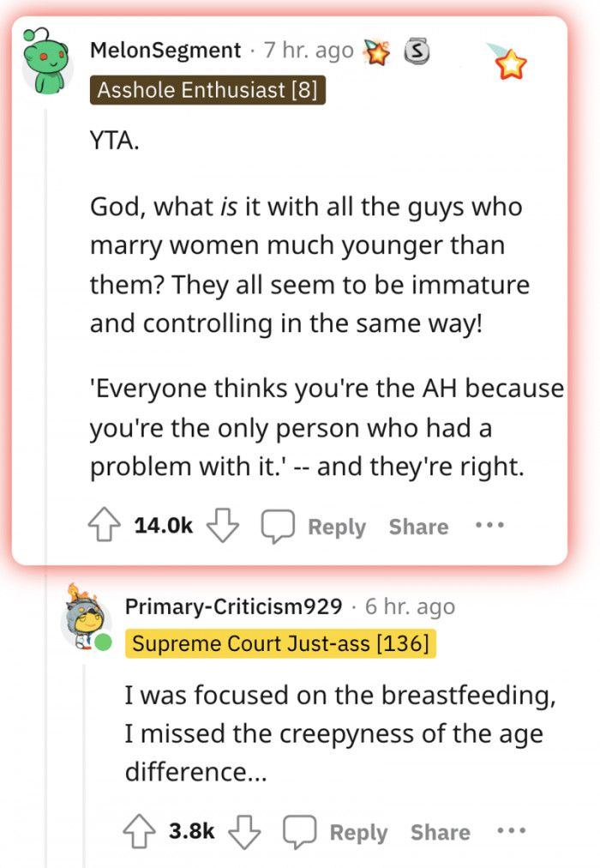This screenshot has height=868, width=600.
Task: Reply to MelonSegment's comment
Action: click(x=336, y=526)
